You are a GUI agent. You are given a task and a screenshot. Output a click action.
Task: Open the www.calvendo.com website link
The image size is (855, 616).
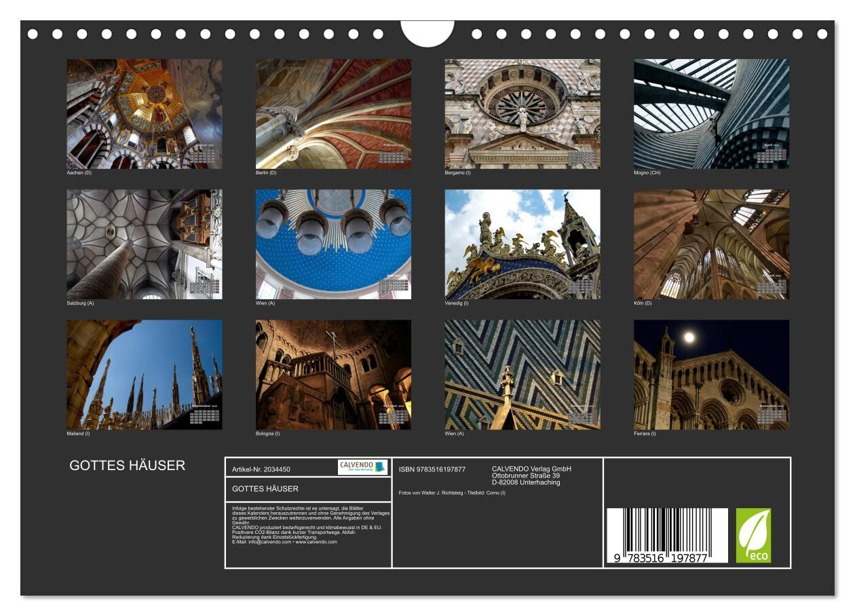coord(316,542)
